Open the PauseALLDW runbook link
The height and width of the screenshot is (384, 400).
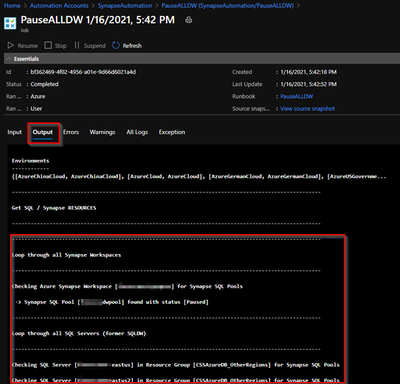coord(296,96)
